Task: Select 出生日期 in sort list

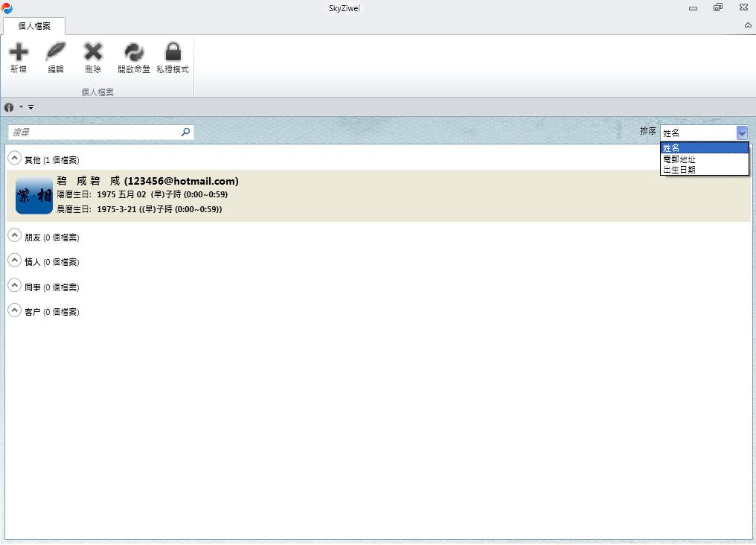Action: point(679,170)
